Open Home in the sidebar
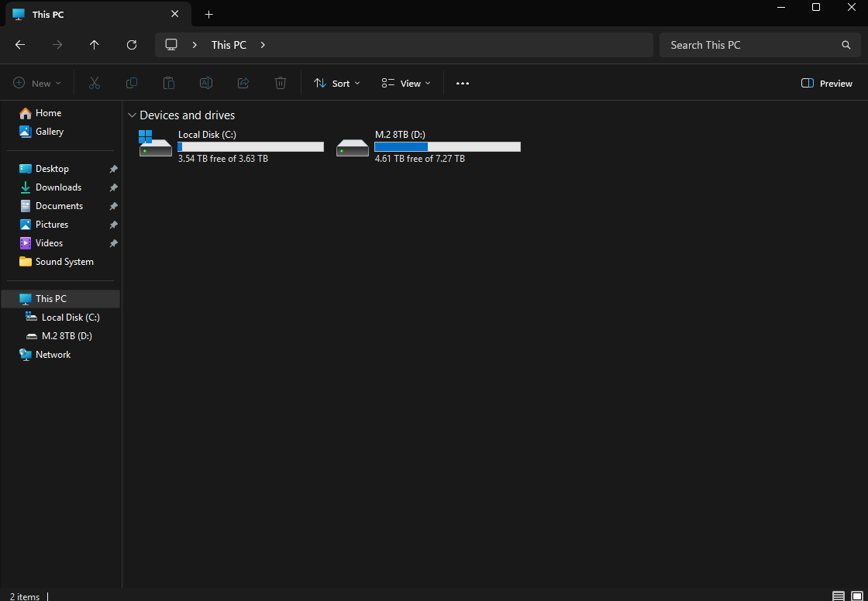Viewport: 868px width, 601px height. (60, 113)
